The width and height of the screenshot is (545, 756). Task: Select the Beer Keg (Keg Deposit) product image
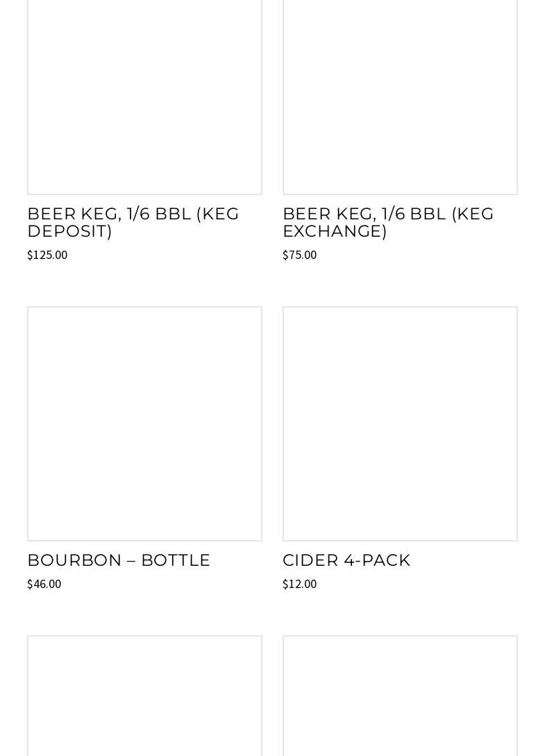click(144, 97)
